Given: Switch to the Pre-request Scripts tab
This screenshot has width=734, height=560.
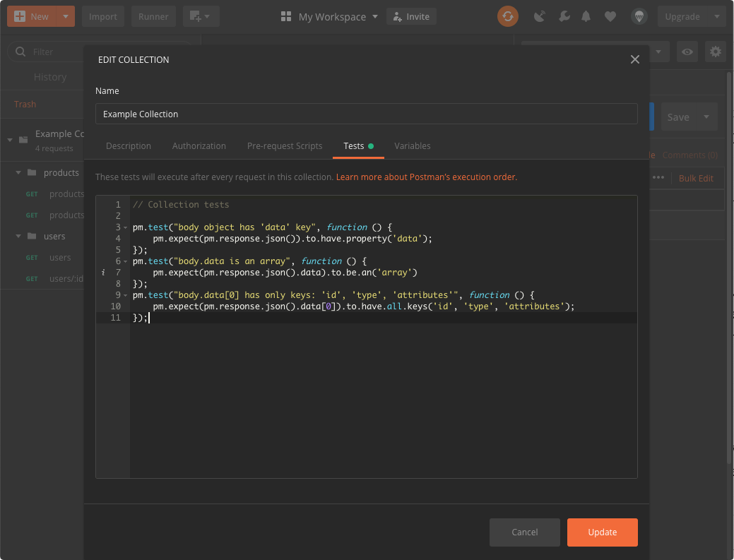Looking at the screenshot, I should tap(285, 146).
